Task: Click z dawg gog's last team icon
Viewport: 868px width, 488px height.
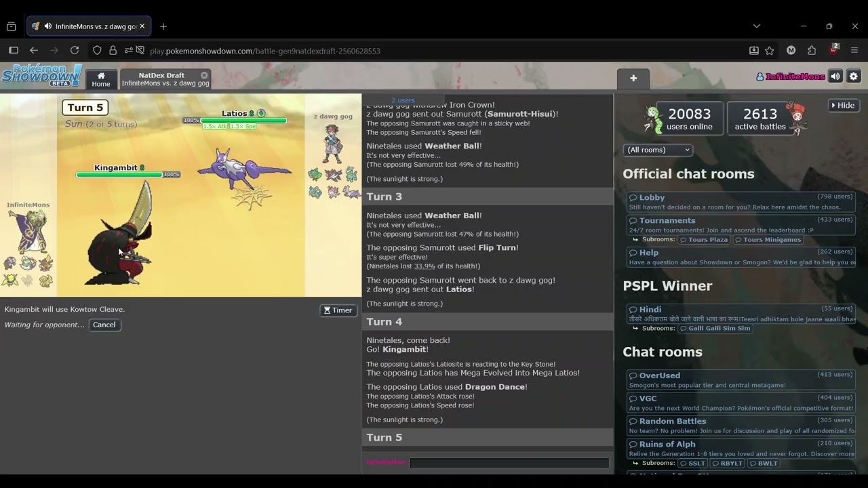Action: [x=351, y=192]
